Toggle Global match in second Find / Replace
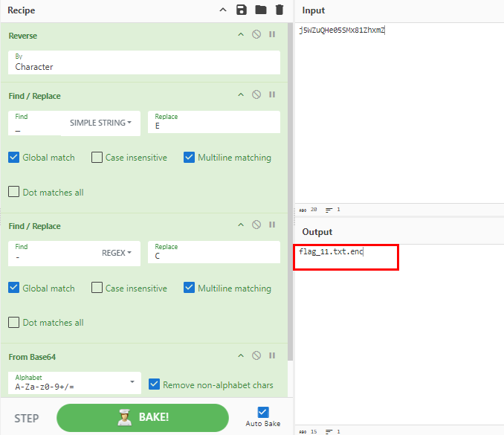This screenshot has height=435, width=504. click(x=13, y=288)
